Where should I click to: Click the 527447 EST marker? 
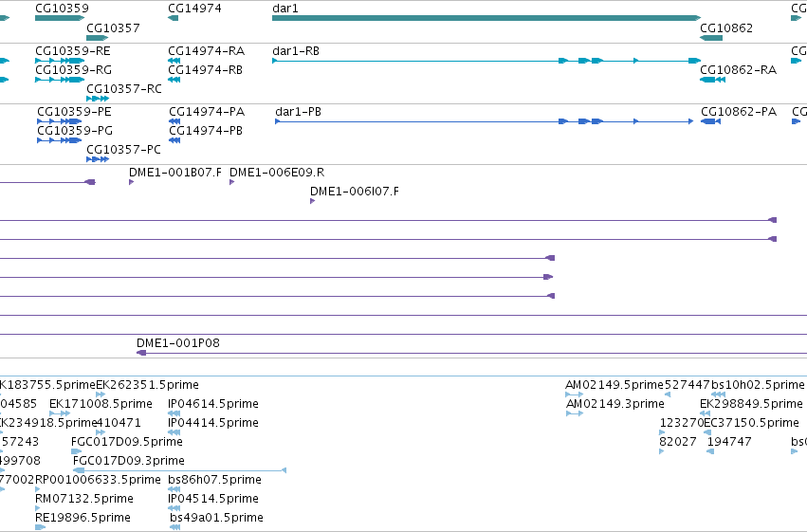coord(668,394)
